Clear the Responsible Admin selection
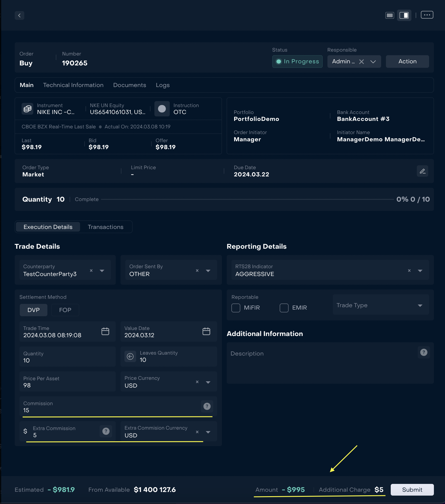445x504 pixels. point(362,61)
